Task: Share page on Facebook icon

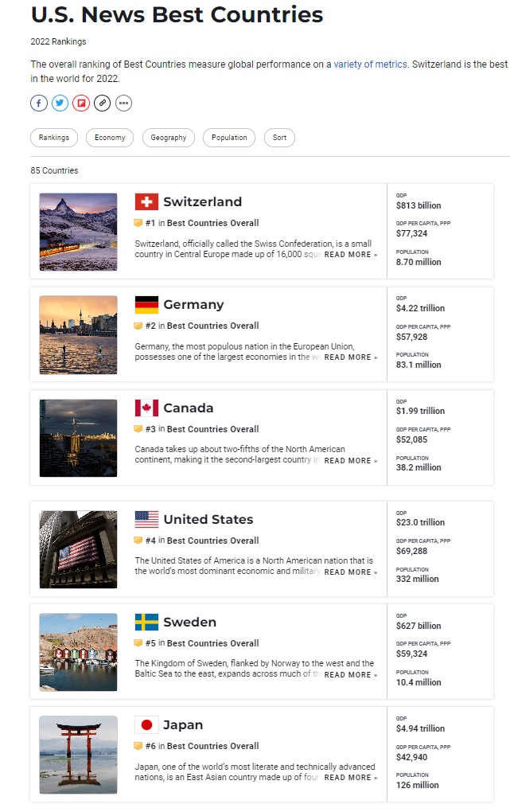Action: pyautogui.click(x=39, y=103)
